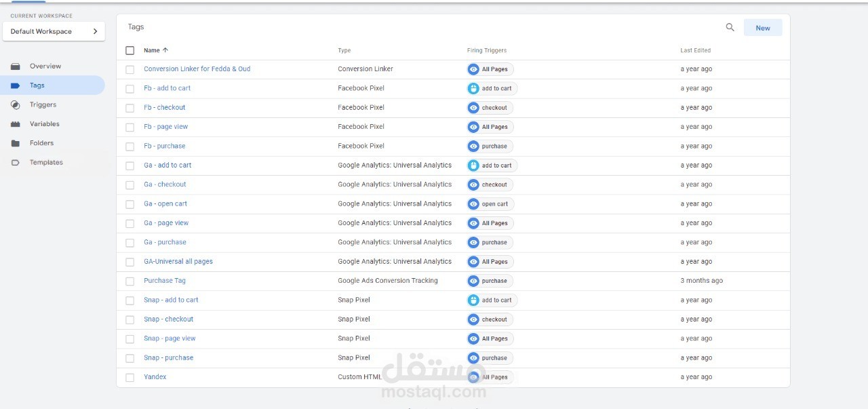Image resolution: width=868 pixels, height=409 pixels.
Task: Click the purchase trigger on Fb - purchase row
Action: click(490, 146)
